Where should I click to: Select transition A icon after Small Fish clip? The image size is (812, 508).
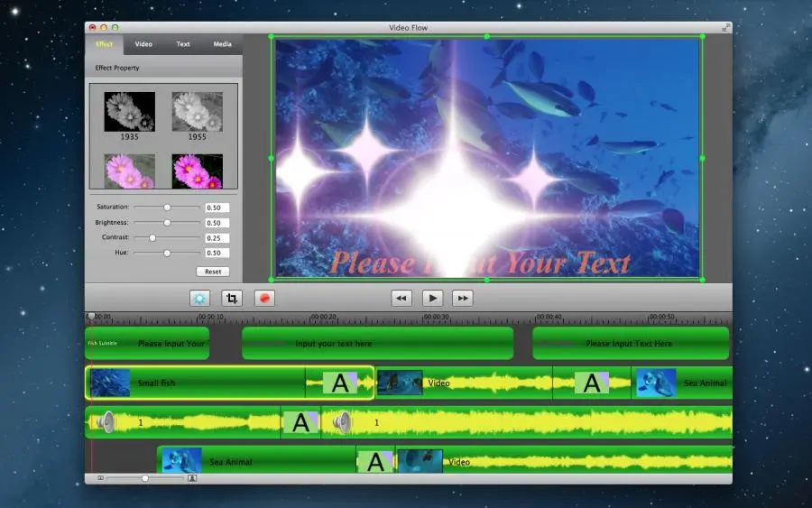340,383
